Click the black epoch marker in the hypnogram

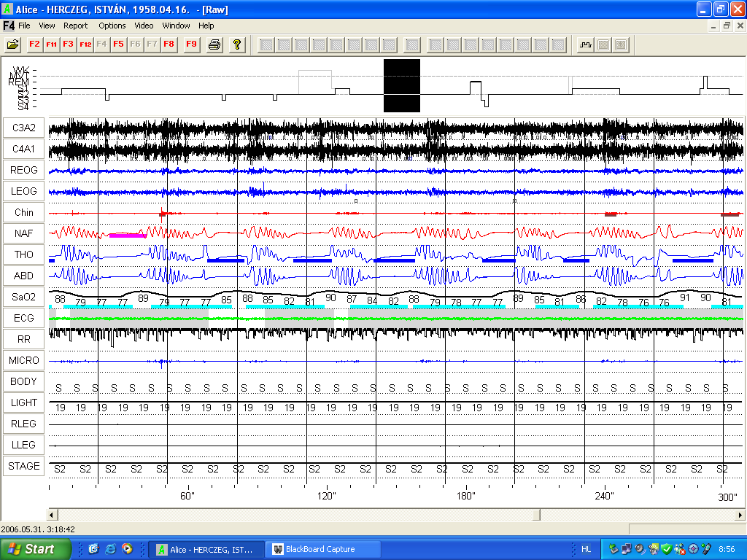[x=402, y=86]
